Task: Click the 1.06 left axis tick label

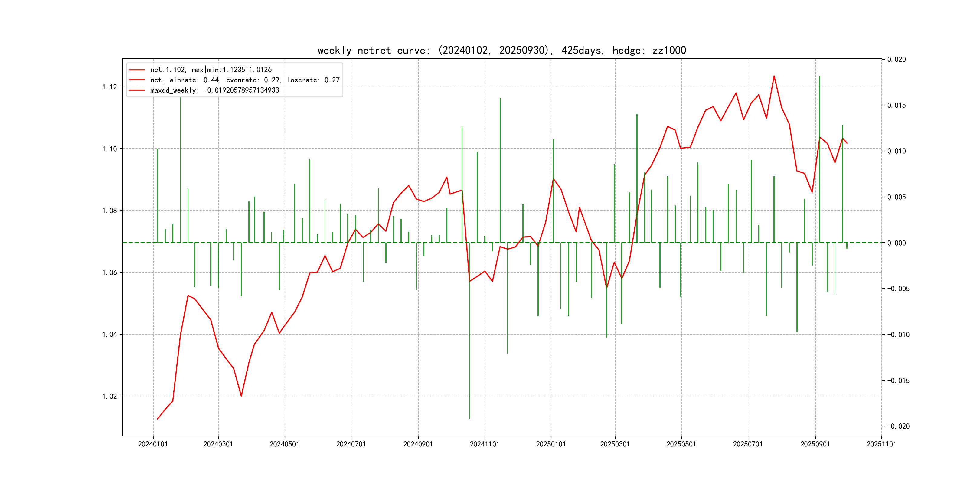Action: click(109, 273)
